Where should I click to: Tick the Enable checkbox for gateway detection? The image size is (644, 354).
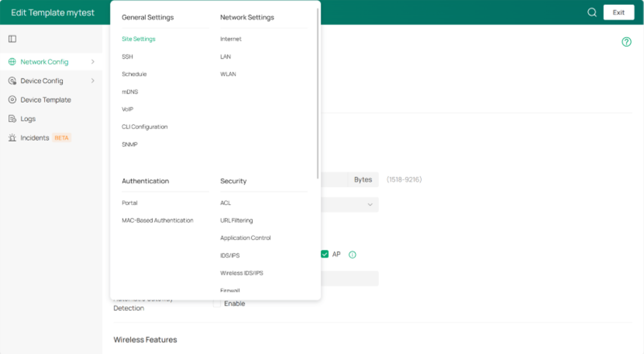point(217,303)
